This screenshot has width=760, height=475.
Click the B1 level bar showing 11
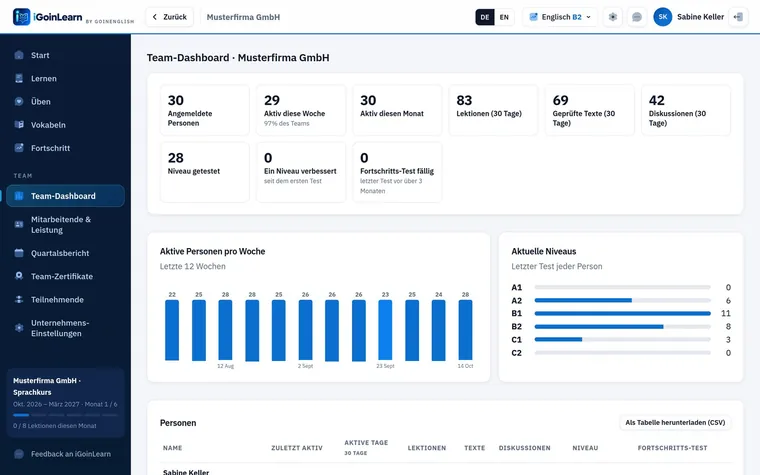(x=622, y=314)
